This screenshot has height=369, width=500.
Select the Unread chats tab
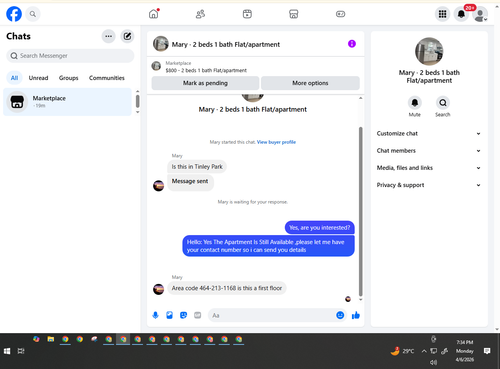[38, 78]
